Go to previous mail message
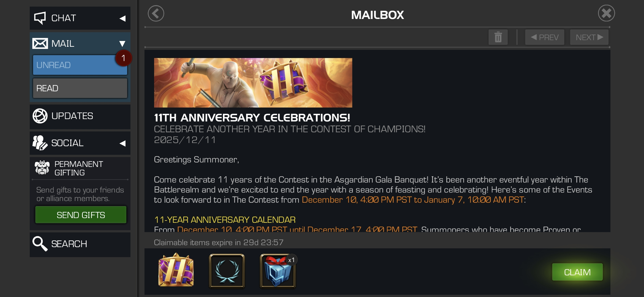This screenshot has width=644, height=297. click(x=545, y=37)
